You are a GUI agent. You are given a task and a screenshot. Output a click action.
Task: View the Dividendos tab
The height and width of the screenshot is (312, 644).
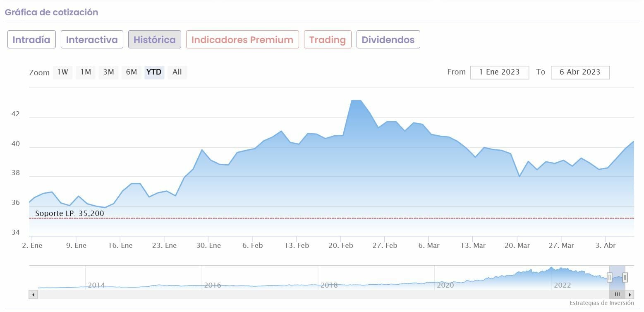click(x=388, y=40)
